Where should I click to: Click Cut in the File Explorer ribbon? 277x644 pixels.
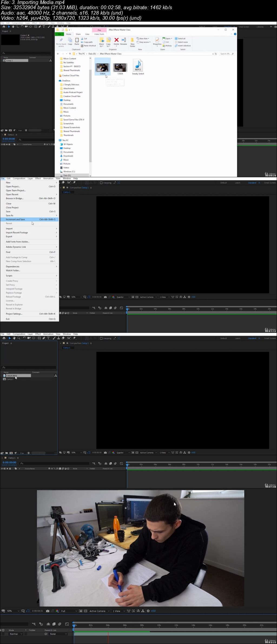coord(84,38)
